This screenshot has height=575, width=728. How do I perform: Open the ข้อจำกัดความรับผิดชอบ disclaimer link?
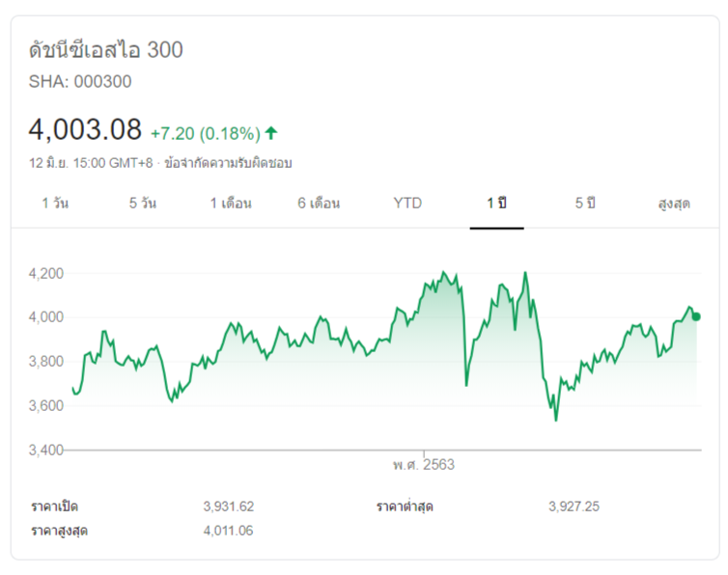pyautogui.click(x=229, y=163)
